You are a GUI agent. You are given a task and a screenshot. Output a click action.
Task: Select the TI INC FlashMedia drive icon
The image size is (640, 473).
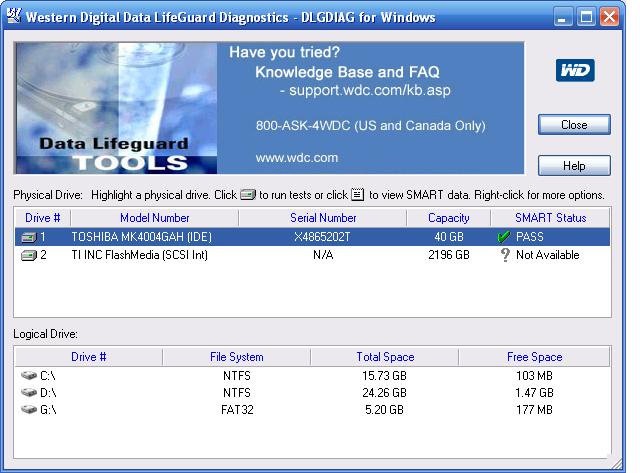pos(29,255)
